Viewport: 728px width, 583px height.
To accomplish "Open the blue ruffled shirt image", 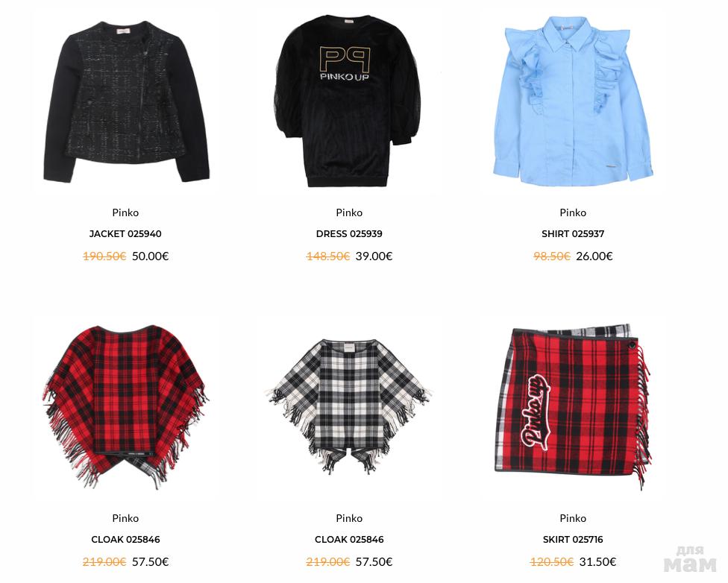I will tap(573, 101).
